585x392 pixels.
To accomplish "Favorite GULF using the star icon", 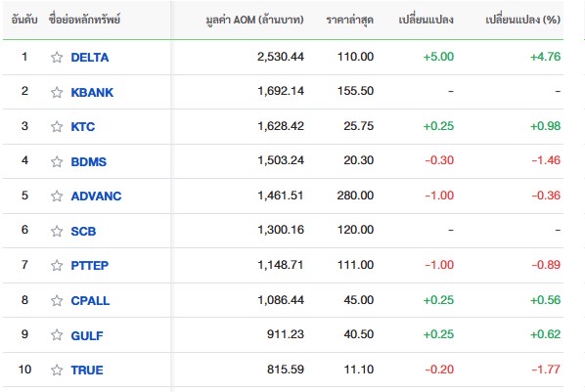I will click(57, 335).
